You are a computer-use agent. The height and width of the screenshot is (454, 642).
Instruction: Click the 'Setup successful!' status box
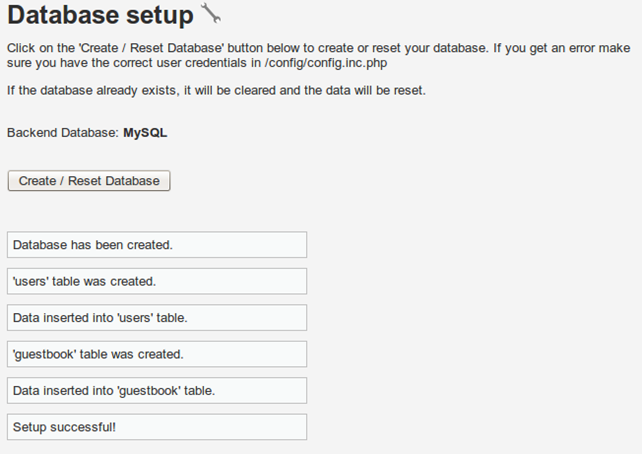[x=64, y=427]
